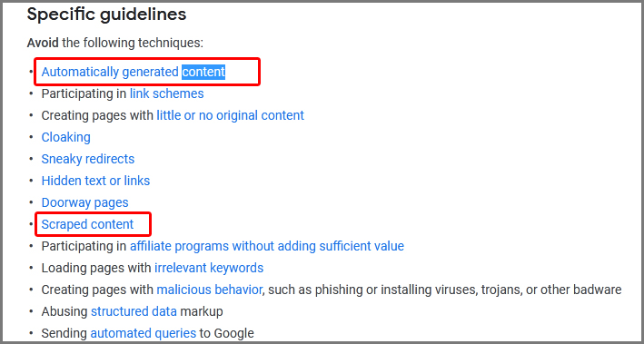Visit the Sneaky redirects link

click(x=88, y=159)
